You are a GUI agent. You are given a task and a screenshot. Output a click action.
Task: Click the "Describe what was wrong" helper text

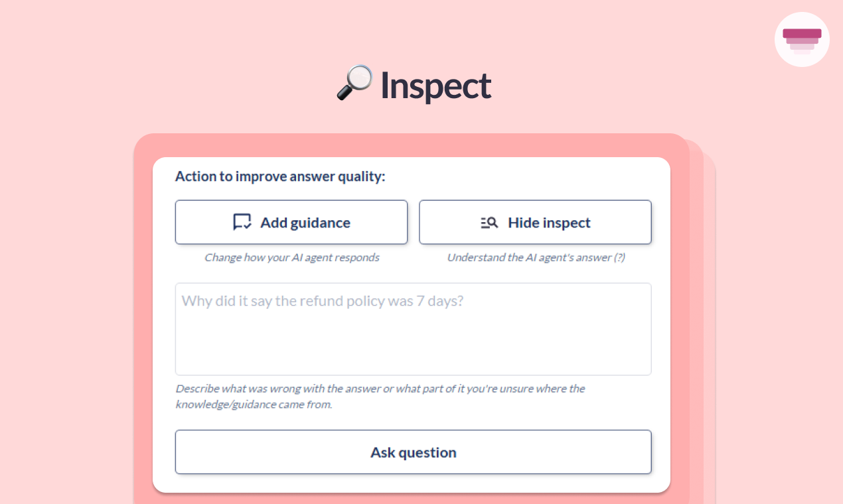coord(380,389)
